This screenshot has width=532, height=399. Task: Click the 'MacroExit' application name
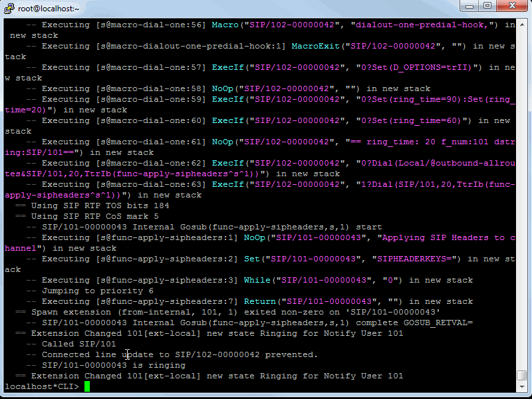315,46
